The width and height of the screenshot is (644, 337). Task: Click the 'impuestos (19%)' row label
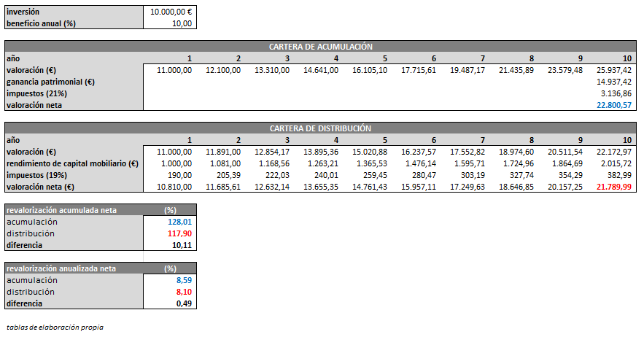pyautogui.click(x=36, y=175)
